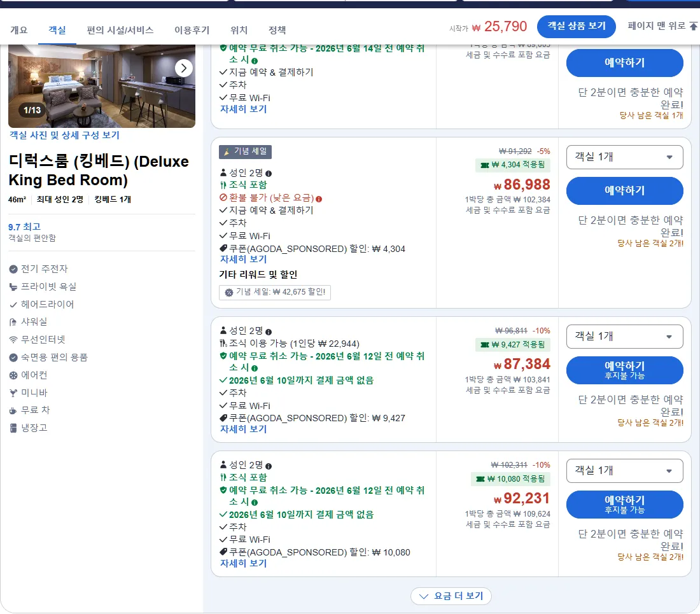Show the next room photo arrow
This screenshot has height=614, width=700.
183,68
